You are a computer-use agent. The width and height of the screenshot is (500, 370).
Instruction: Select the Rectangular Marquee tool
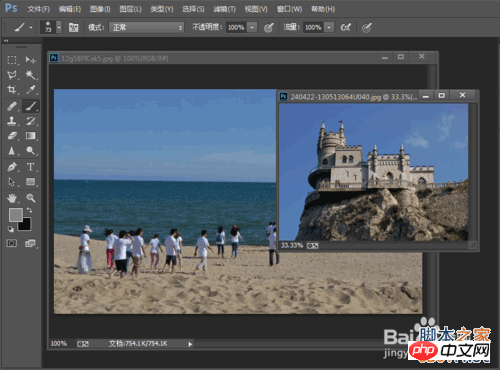[x=12, y=60]
